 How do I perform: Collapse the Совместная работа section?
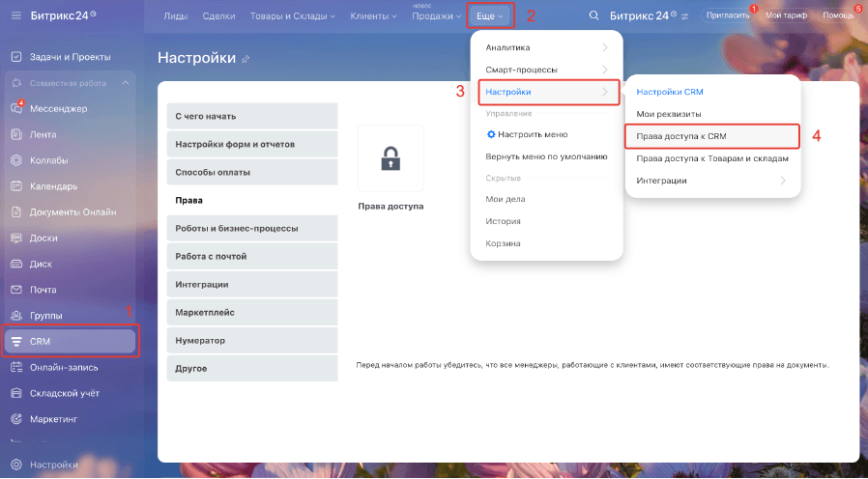click(125, 83)
